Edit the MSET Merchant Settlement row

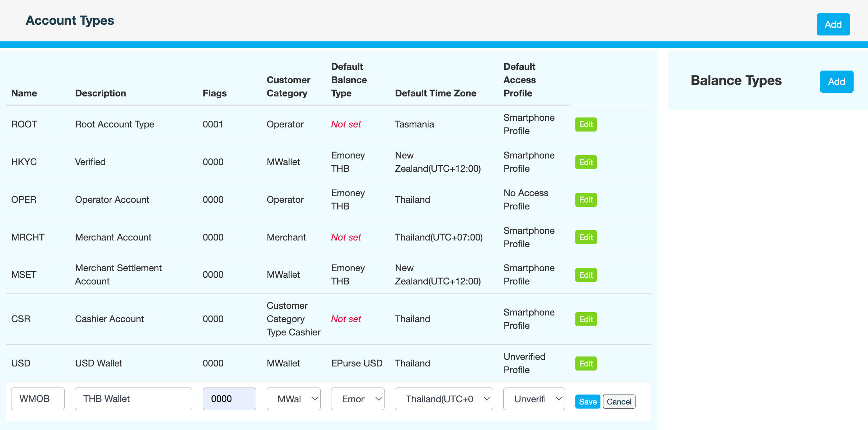[586, 275]
